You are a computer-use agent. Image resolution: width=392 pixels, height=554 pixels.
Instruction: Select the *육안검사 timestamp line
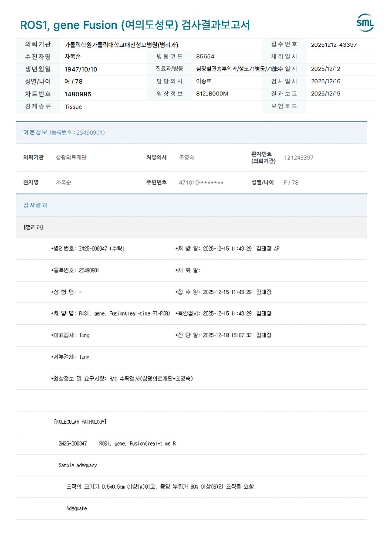[x=223, y=313]
